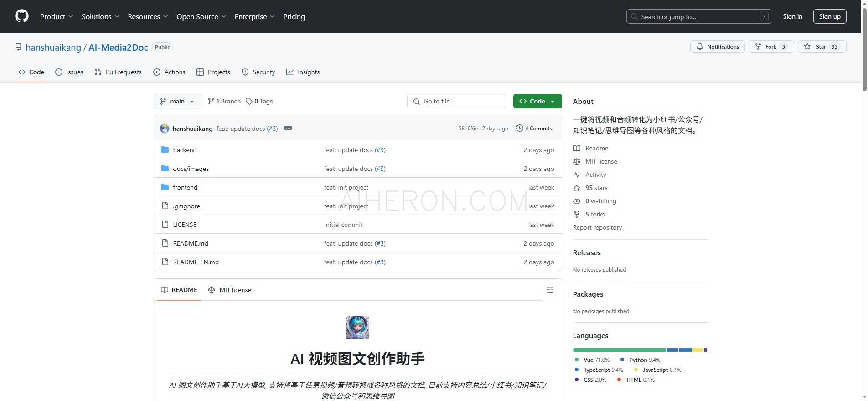Open the 4 Commits history link
Screen dimensions: 868x401
(534, 129)
